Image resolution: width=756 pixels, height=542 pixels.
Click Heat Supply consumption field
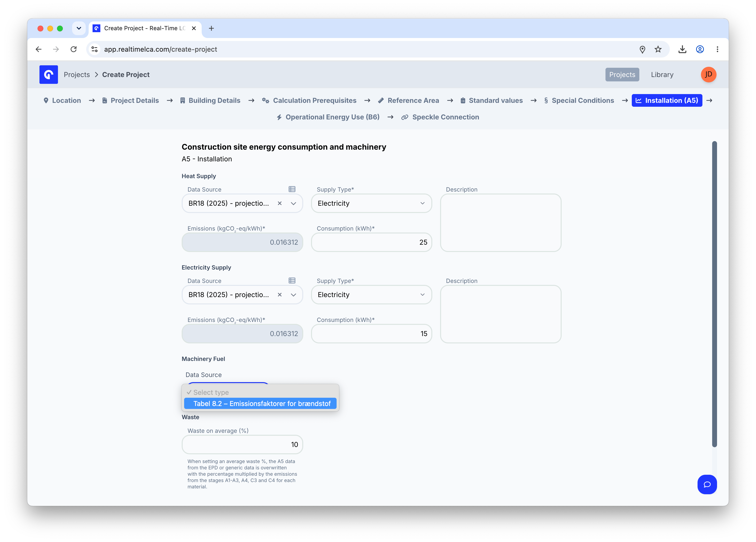pyautogui.click(x=371, y=242)
